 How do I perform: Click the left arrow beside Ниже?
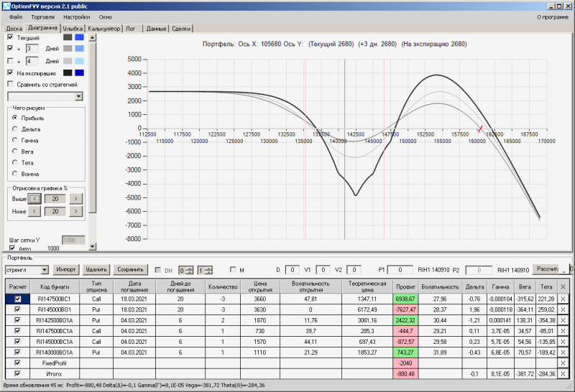pyautogui.click(x=34, y=211)
